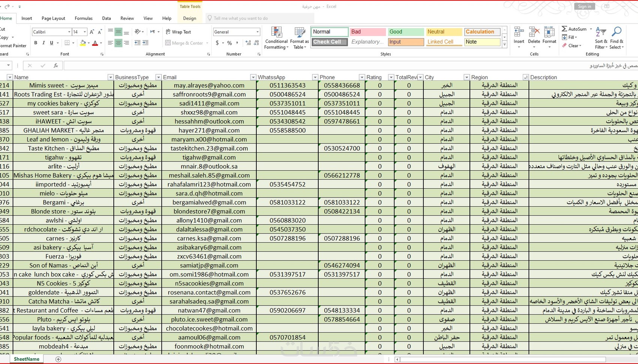Open Fill options

tap(569, 38)
